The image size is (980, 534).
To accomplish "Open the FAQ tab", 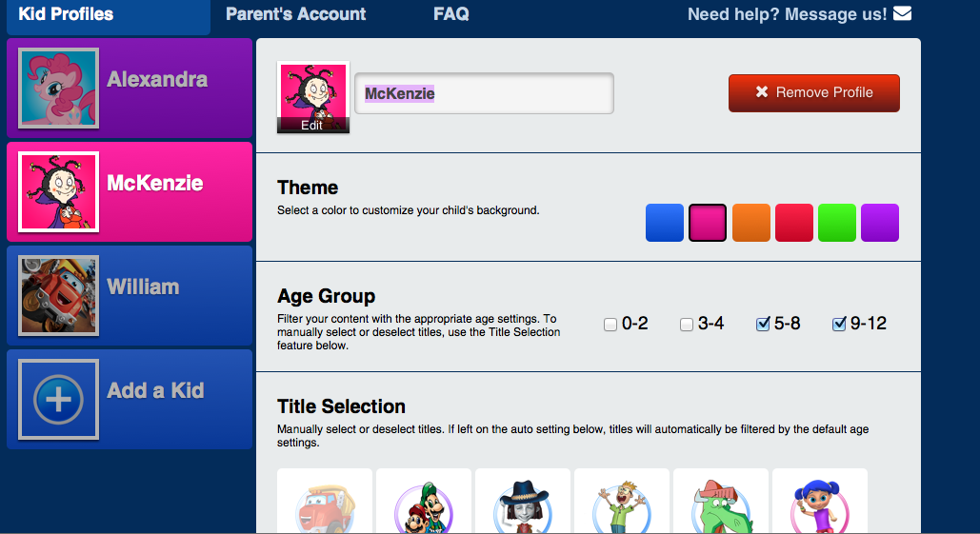I will coord(451,13).
